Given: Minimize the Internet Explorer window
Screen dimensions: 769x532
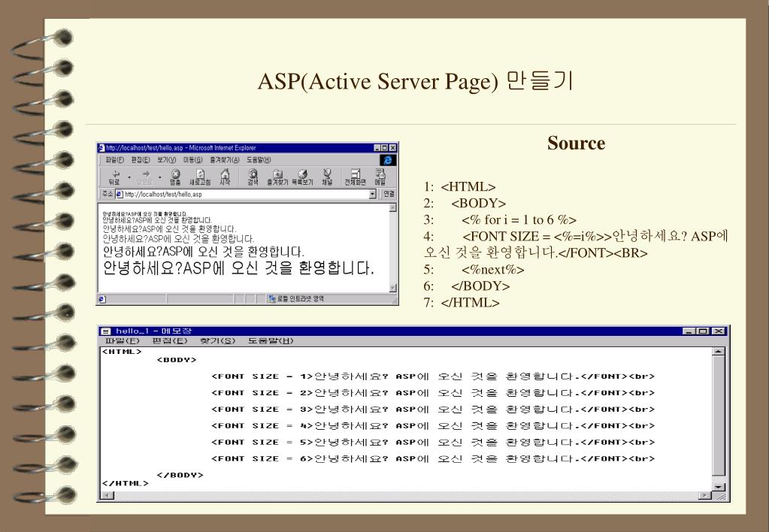Looking at the screenshot, I should (377, 147).
